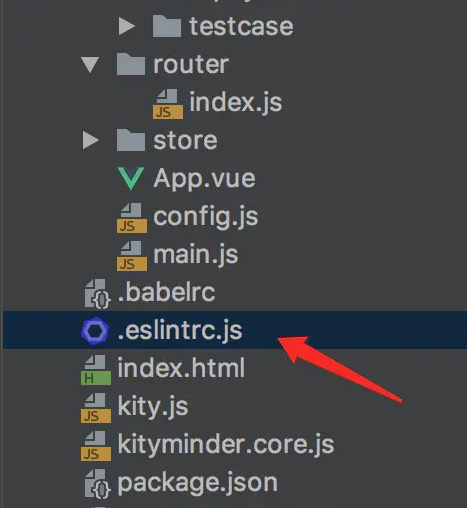Click the router folder icon

[131, 64]
